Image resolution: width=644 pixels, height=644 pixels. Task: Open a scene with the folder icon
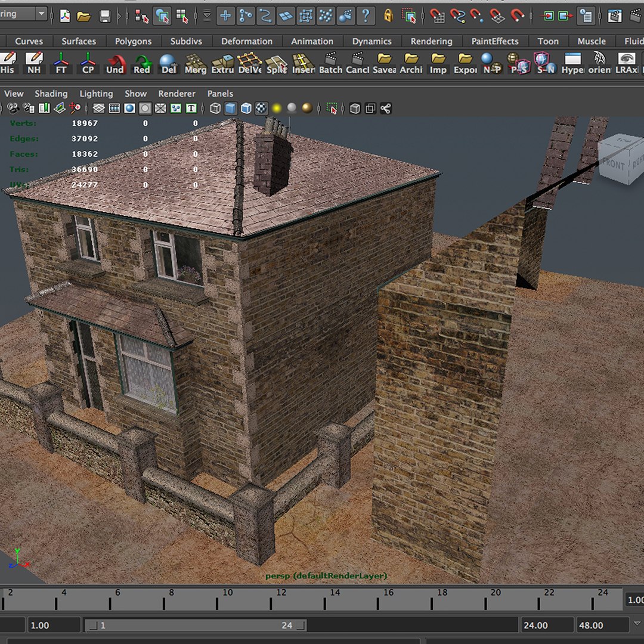[84, 16]
